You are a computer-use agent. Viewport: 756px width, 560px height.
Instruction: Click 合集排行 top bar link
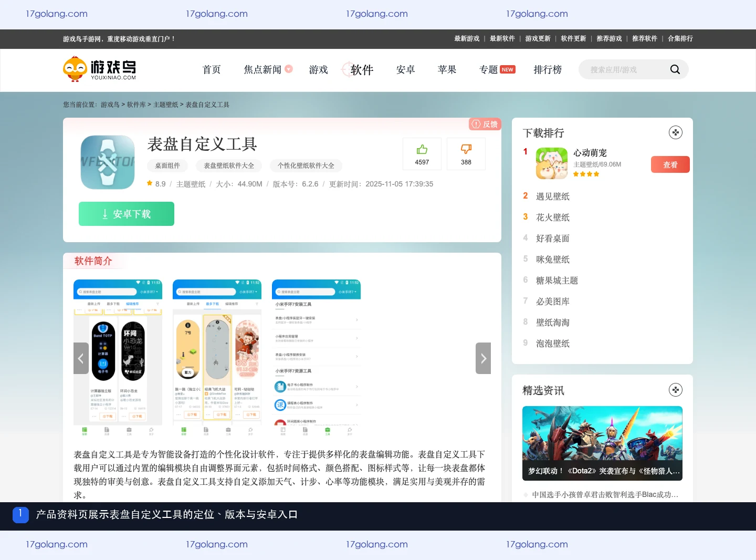(680, 38)
